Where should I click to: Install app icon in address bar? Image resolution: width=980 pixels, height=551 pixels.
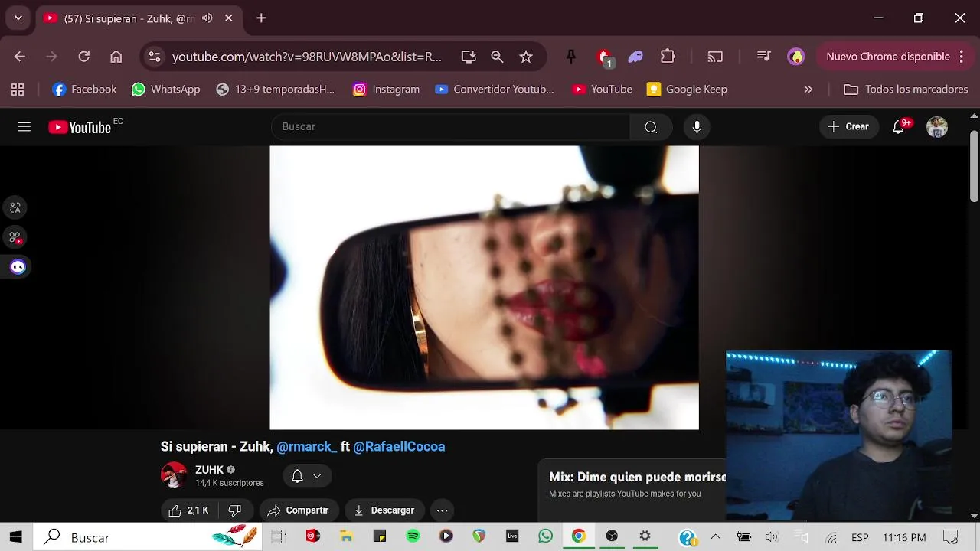(469, 57)
